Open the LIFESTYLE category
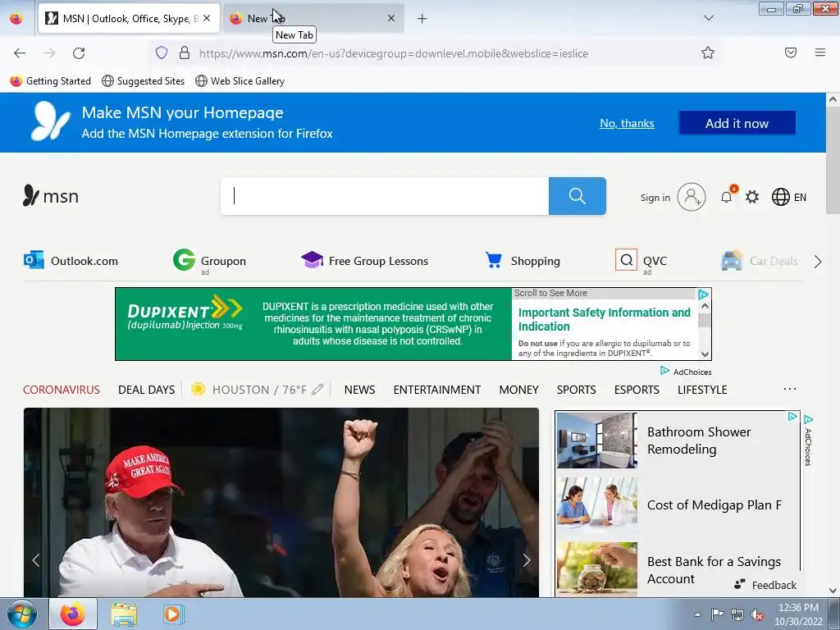The height and width of the screenshot is (630, 840). (x=702, y=390)
